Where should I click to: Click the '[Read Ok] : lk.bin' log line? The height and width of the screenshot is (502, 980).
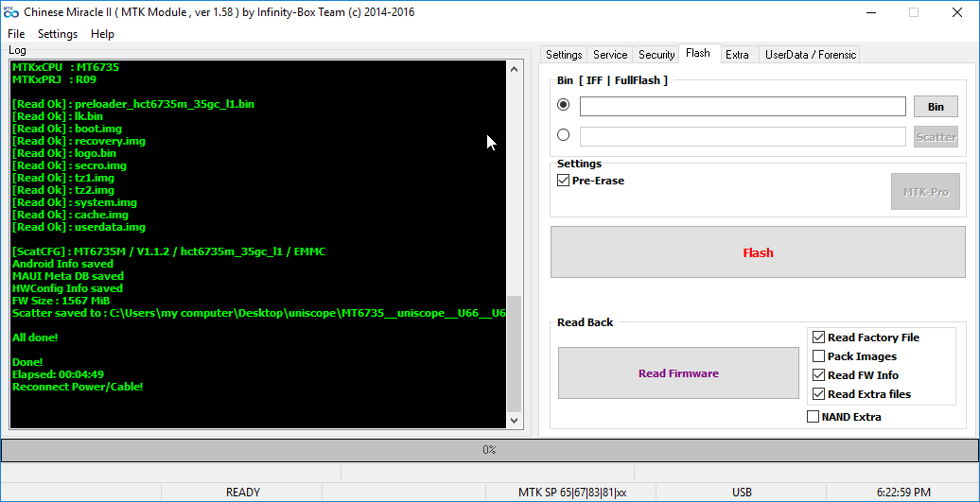(x=58, y=116)
